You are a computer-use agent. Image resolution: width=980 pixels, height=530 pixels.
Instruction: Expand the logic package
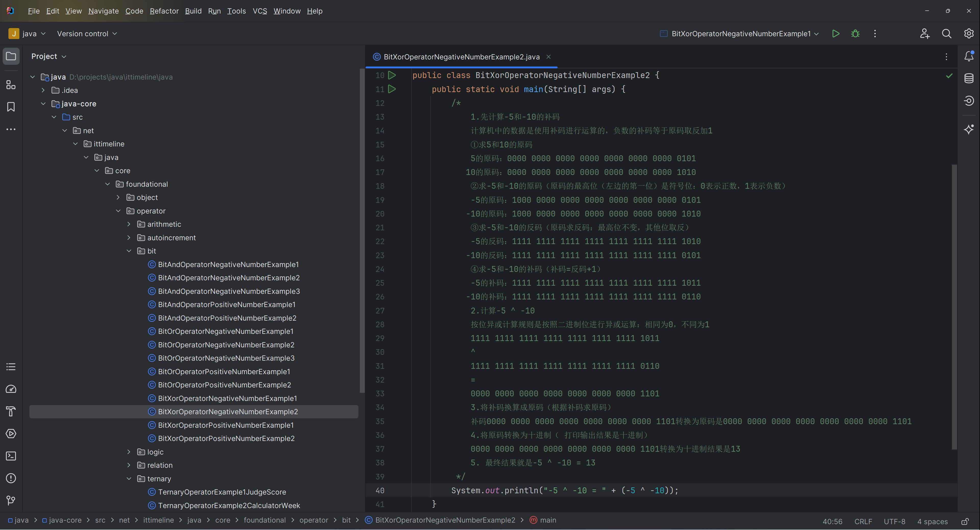click(x=129, y=452)
